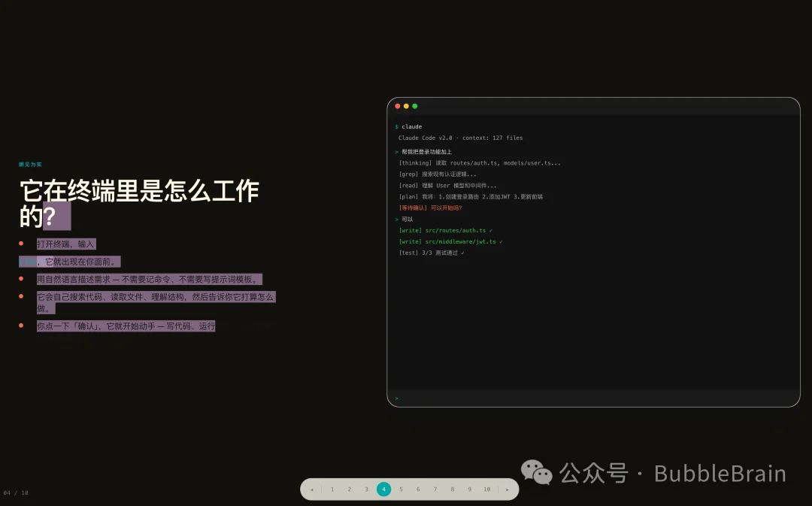
Task: Click the '帮我把登录功能加上' prompt line
Action: pos(423,152)
